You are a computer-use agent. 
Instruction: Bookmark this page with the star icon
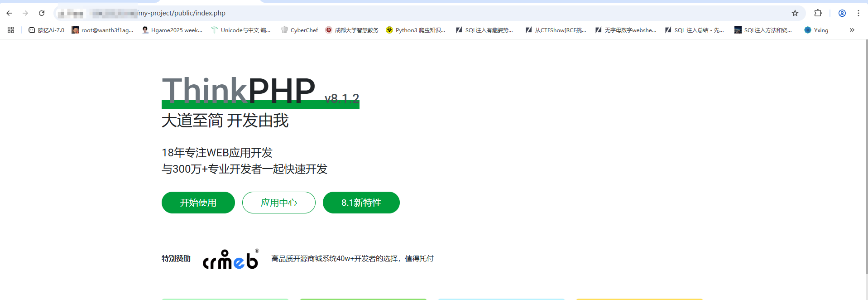[795, 13]
